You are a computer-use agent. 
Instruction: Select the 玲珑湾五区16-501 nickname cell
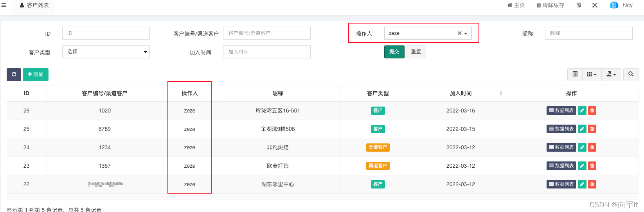[x=277, y=111]
